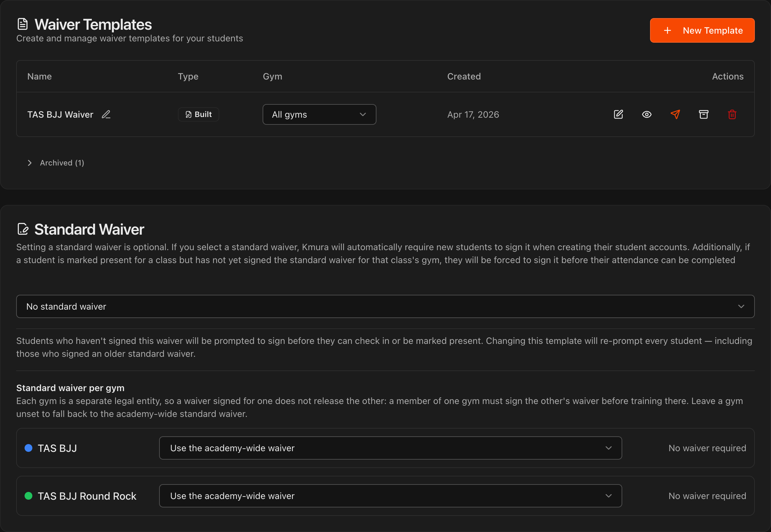
Task: Preview TAS BJJ Waiver with eye icon
Action: (646, 114)
